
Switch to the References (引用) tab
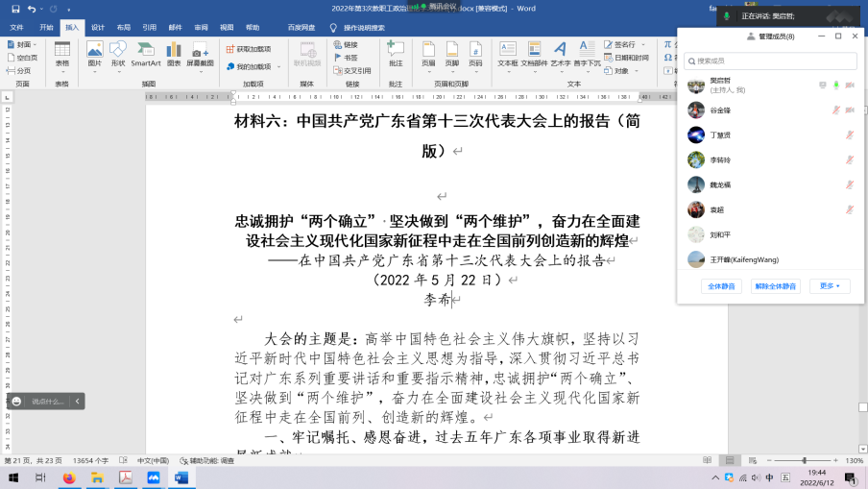150,28
